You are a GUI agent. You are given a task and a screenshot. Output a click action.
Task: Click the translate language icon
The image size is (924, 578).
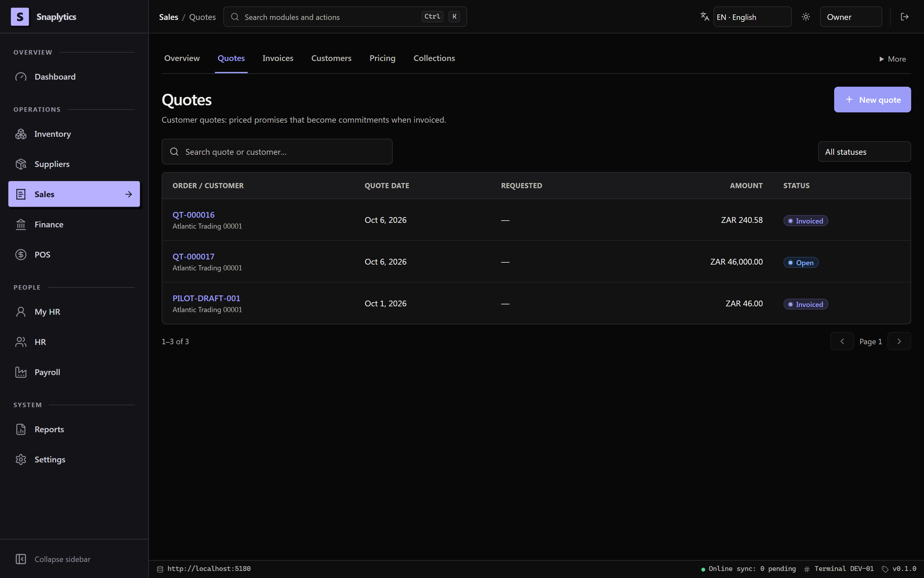(705, 17)
